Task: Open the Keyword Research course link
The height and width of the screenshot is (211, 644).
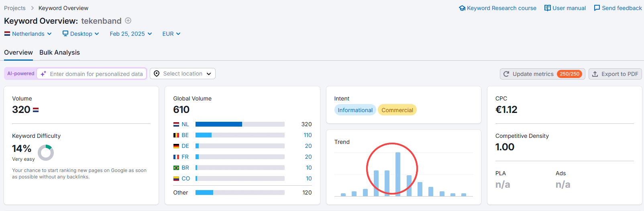Action: click(x=498, y=8)
